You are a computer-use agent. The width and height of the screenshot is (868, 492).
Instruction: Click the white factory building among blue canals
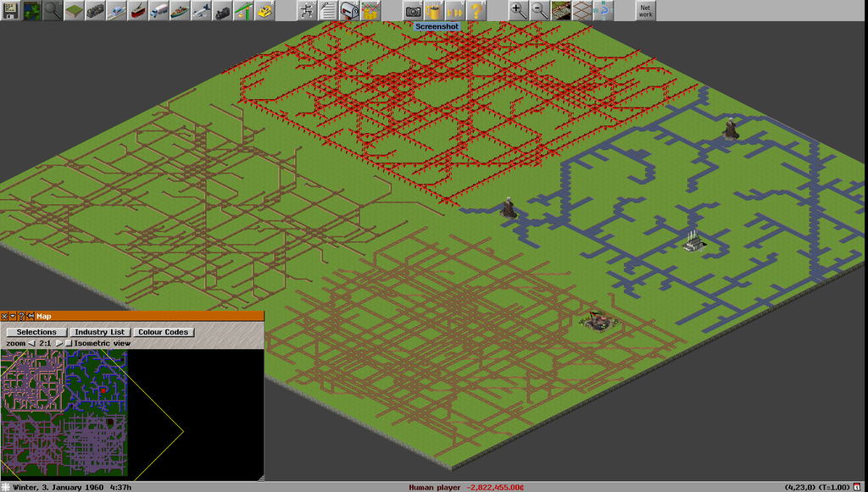click(x=693, y=241)
